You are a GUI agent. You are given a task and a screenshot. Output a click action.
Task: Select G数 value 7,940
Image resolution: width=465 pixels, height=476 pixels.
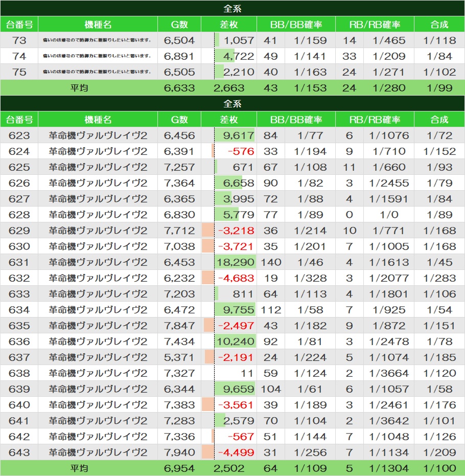179,452
